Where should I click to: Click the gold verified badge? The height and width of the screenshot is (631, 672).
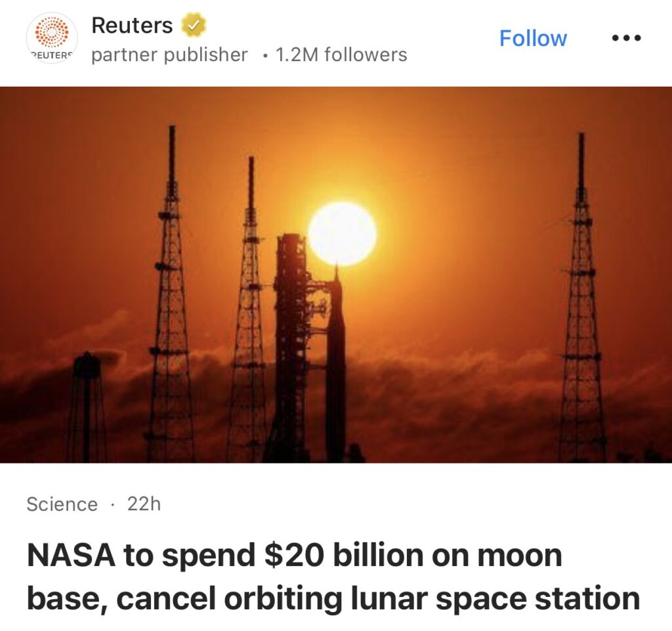[193, 26]
